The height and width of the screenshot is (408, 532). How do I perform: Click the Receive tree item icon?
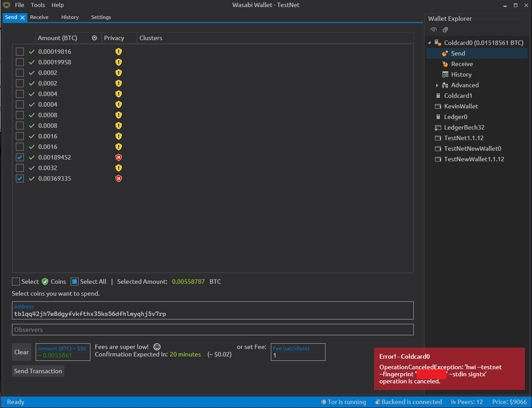tap(445, 64)
